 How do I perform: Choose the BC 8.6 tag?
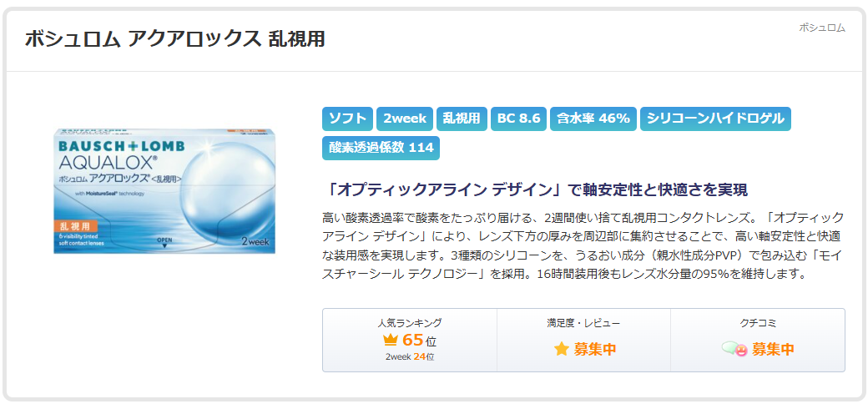coord(518,119)
